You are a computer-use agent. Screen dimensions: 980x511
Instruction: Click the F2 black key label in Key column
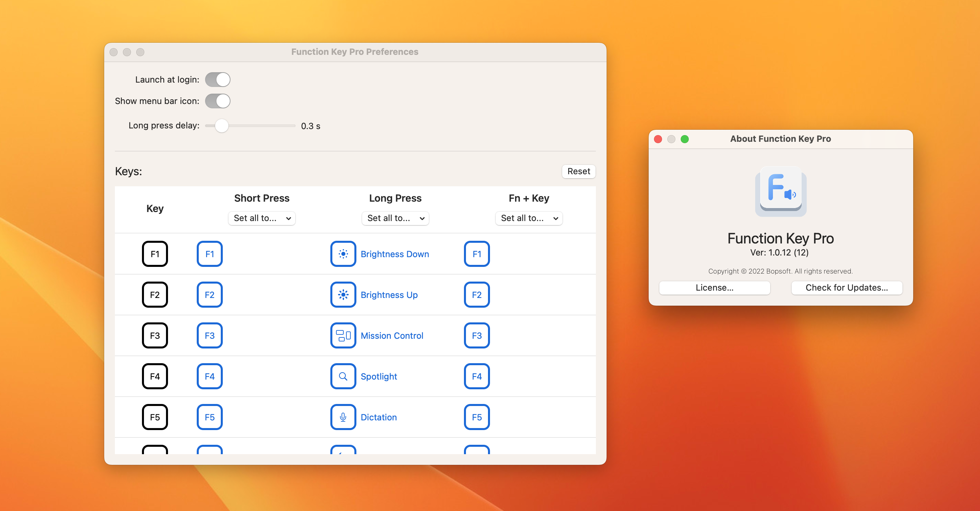pyautogui.click(x=155, y=295)
